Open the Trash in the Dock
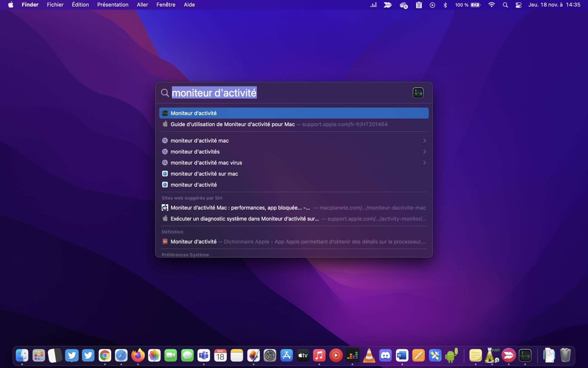The height and width of the screenshot is (368, 588). (x=565, y=355)
